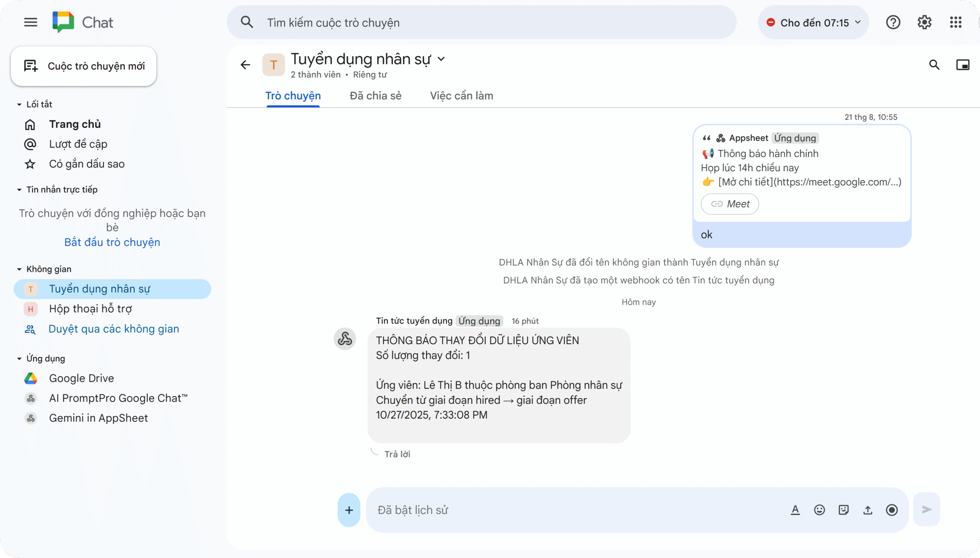Click the upload file icon
Image resolution: width=980 pixels, height=558 pixels.
pos(867,510)
